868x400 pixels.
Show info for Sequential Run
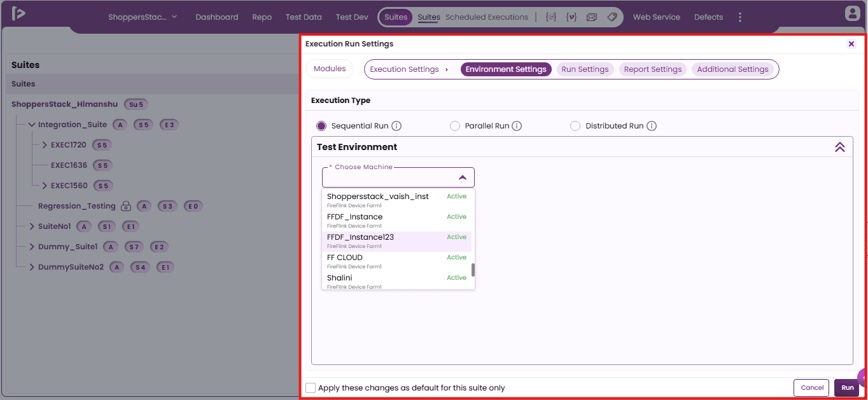point(396,126)
